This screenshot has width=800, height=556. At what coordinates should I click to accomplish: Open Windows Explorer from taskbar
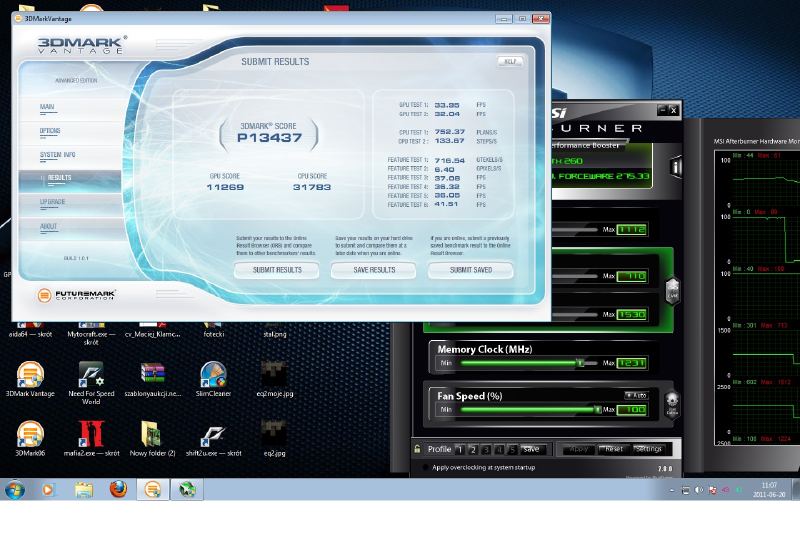[x=84, y=490]
